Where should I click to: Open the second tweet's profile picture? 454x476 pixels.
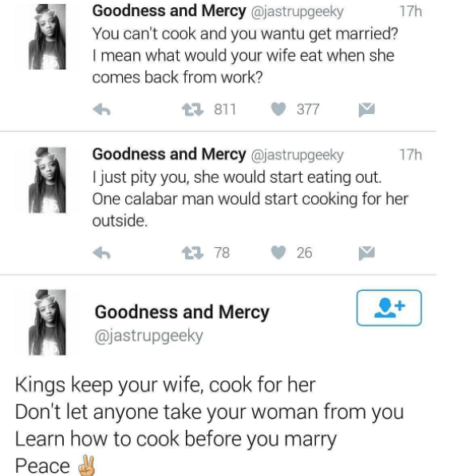[x=47, y=180]
